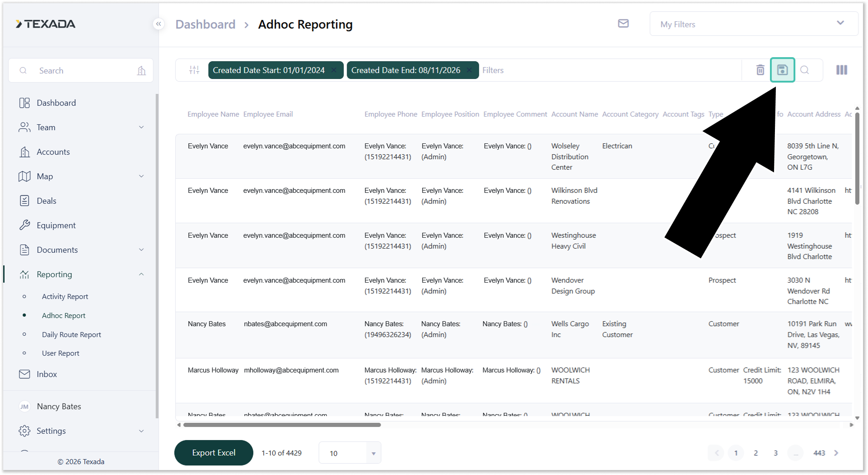The image size is (868, 475).
Task: Select page 1 in pagination
Action: (735, 453)
